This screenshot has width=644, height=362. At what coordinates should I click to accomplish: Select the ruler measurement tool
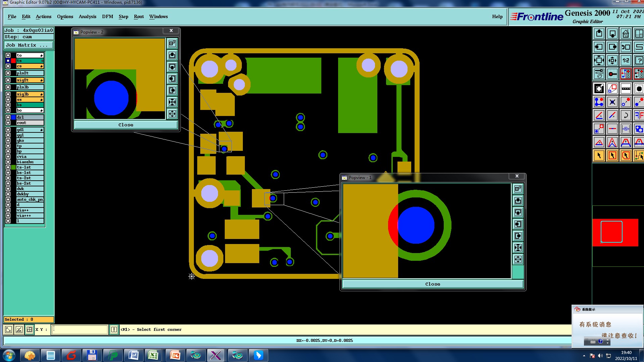point(626,89)
